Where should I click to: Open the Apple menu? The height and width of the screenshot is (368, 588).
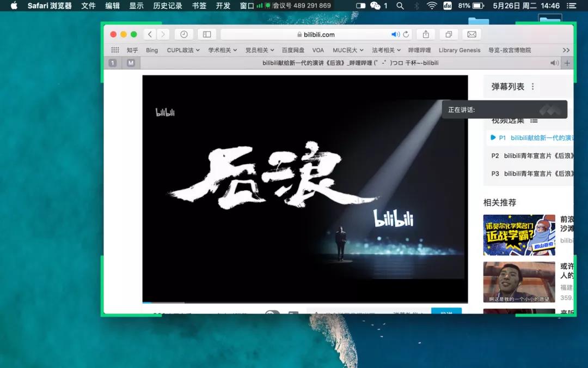coord(14,5)
